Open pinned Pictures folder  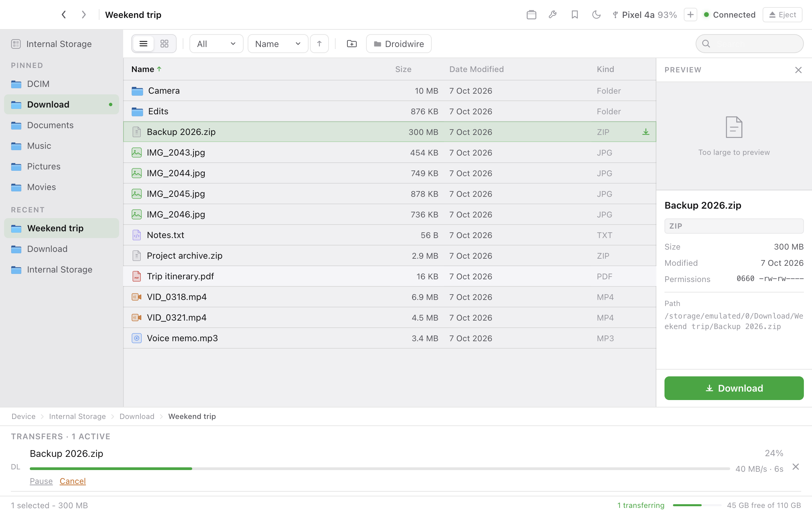(x=62, y=166)
